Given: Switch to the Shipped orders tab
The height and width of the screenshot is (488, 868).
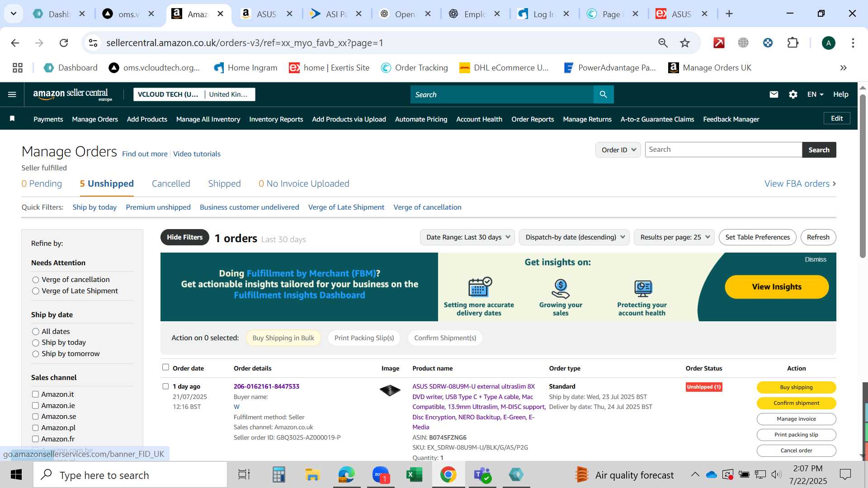Looking at the screenshot, I should pyautogui.click(x=224, y=183).
